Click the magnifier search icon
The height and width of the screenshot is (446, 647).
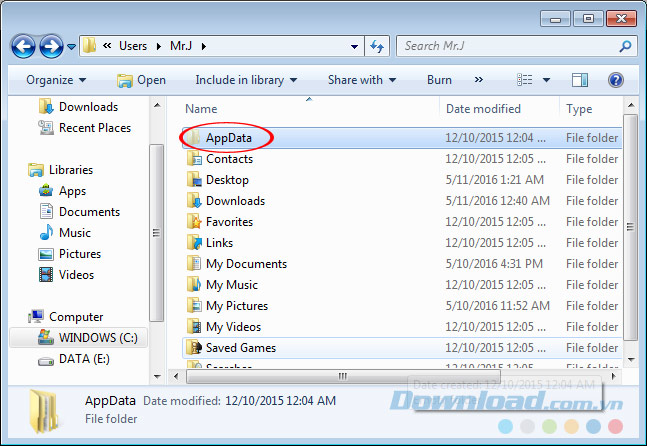[625, 46]
